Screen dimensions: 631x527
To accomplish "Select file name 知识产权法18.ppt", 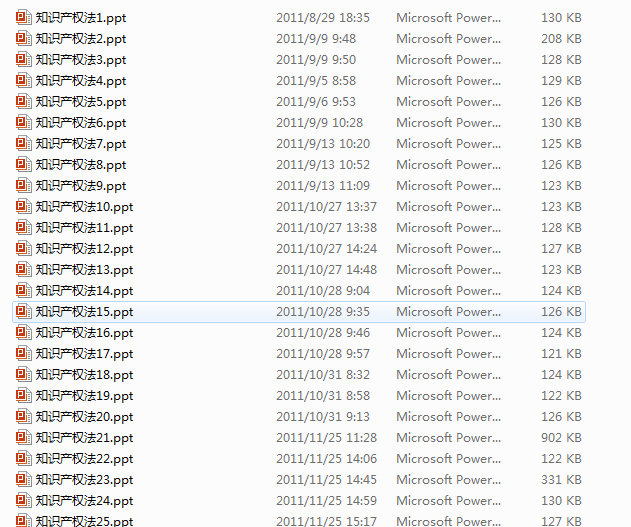I will (x=85, y=375).
